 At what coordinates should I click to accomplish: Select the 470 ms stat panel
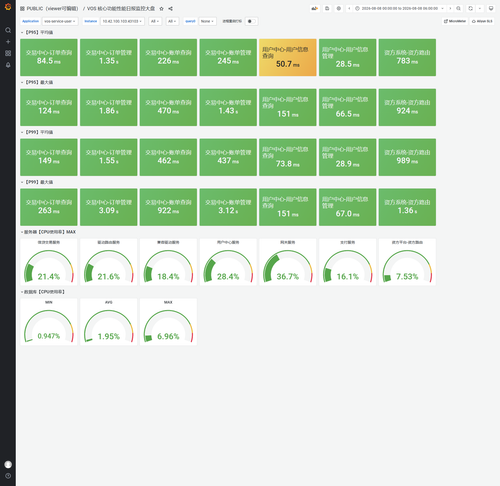tap(168, 107)
